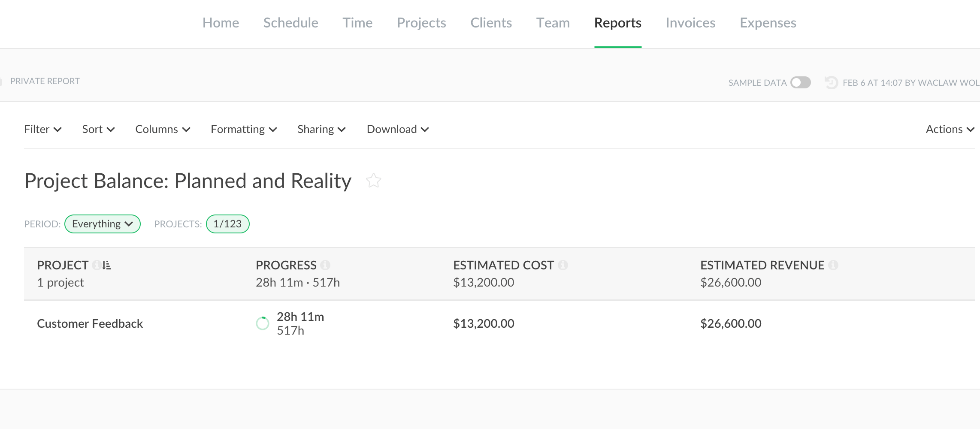The image size is (980, 429).
Task: Click the 1/123 projects filter pill
Action: click(227, 224)
